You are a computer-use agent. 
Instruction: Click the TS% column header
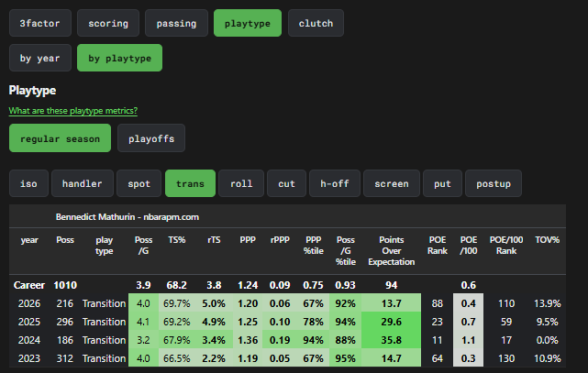click(x=177, y=240)
